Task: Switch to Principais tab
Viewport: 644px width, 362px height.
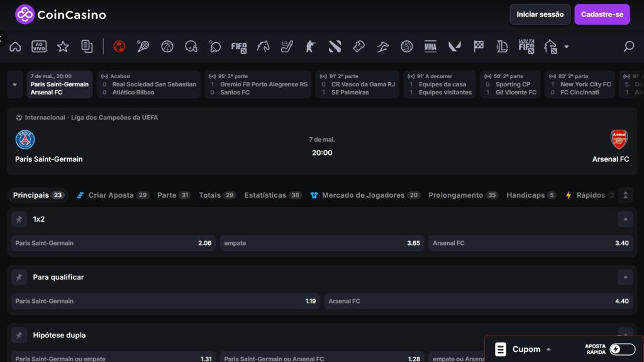Action: (38, 195)
